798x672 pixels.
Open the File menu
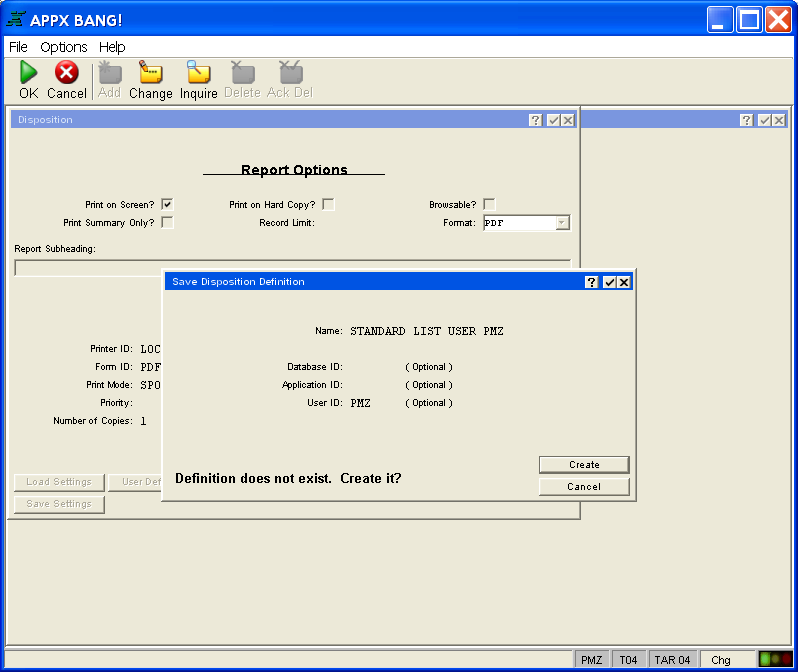(18, 47)
